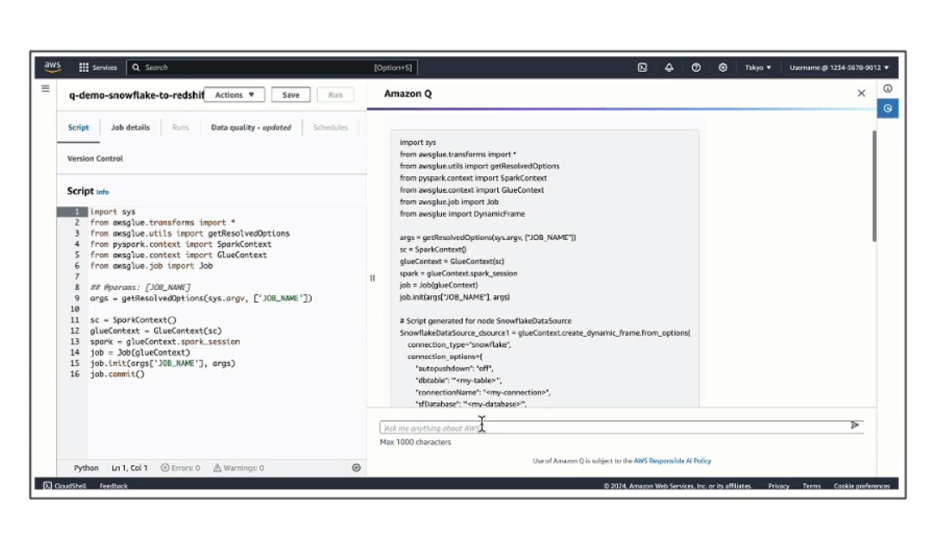The height and width of the screenshot is (560, 939).
Task: Expand the Actions dropdown
Action: 234,95
